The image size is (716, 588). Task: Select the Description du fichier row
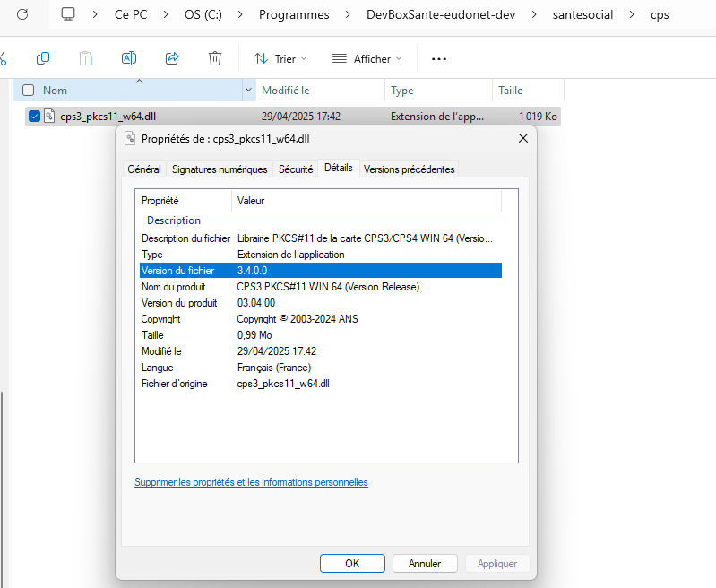coord(321,238)
